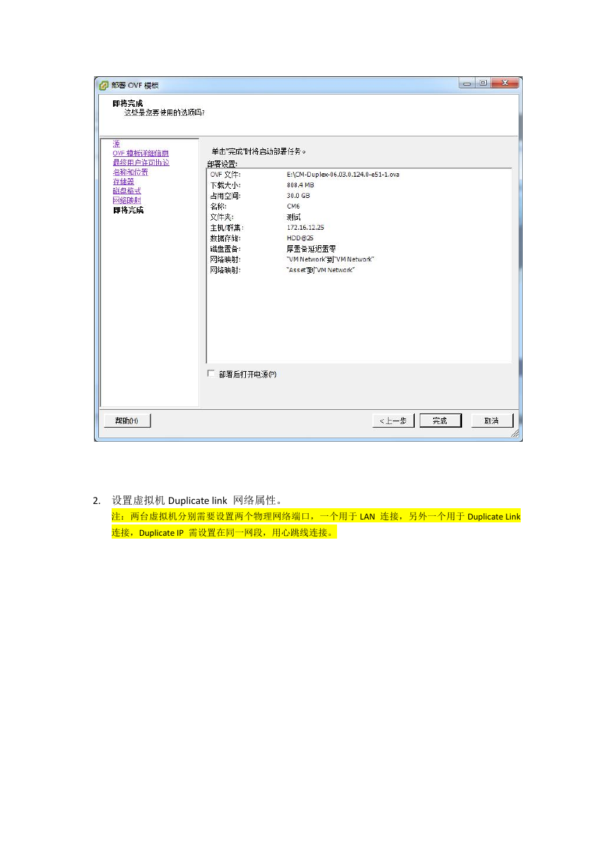Select the 808.4 MB download size value
Image resolution: width=614 pixels, height=868 pixels.
[300, 185]
